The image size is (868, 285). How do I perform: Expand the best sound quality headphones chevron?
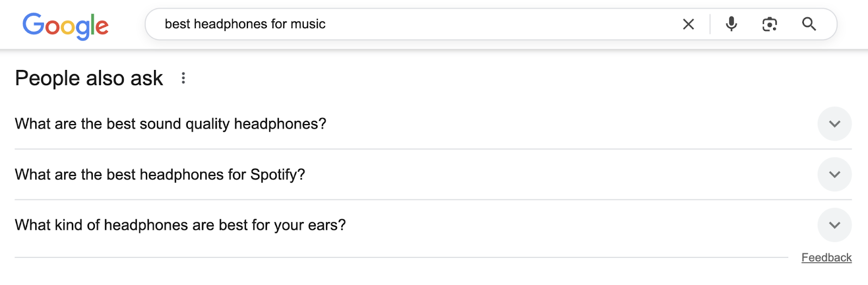(834, 124)
